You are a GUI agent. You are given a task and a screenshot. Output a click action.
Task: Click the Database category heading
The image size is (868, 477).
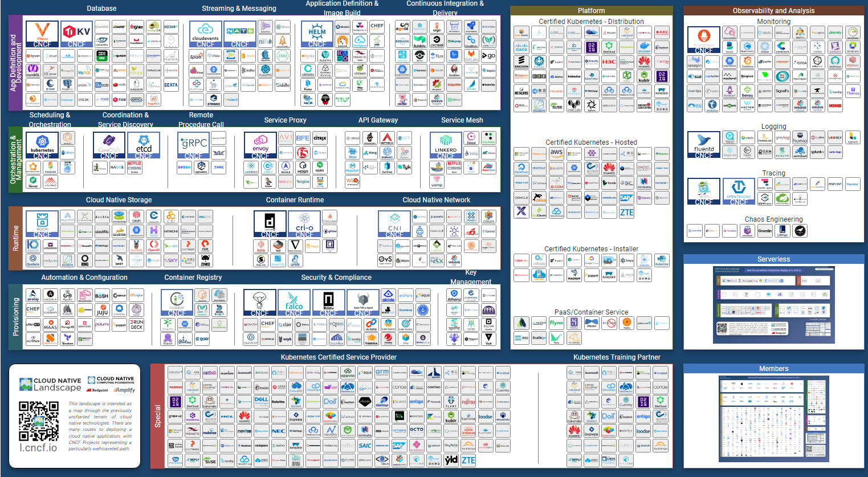[101, 9]
